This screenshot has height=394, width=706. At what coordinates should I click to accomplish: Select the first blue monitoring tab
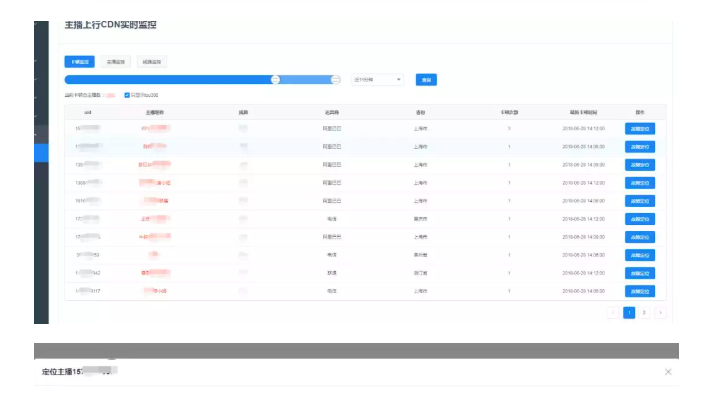click(79, 62)
